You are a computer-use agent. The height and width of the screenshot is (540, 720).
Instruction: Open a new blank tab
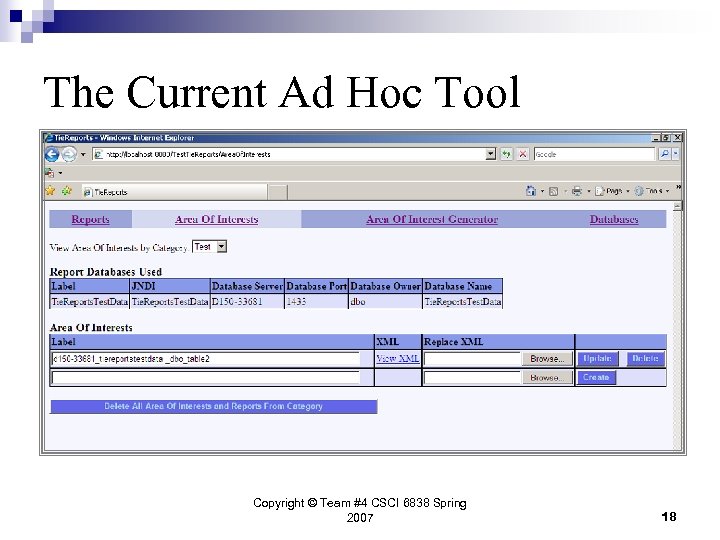(278, 192)
